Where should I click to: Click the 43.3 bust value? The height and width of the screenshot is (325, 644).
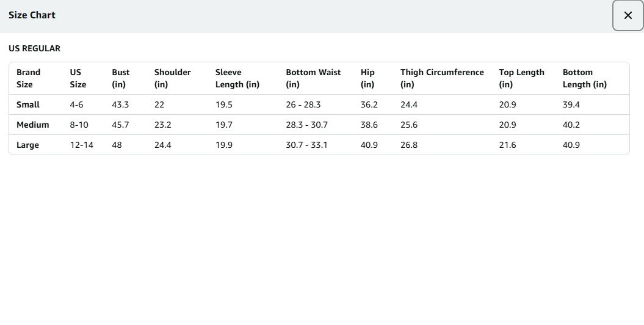[120, 104]
